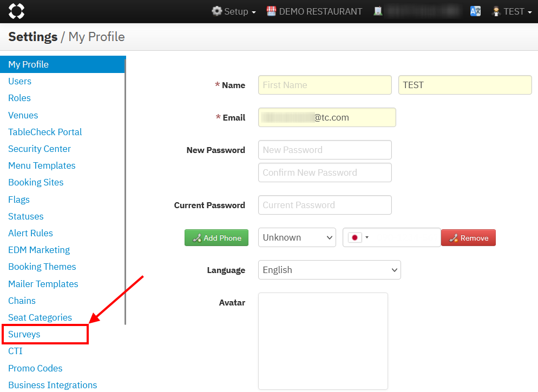
Task: Click the Demo Restaurant store icon
Action: pyautogui.click(x=272, y=11)
